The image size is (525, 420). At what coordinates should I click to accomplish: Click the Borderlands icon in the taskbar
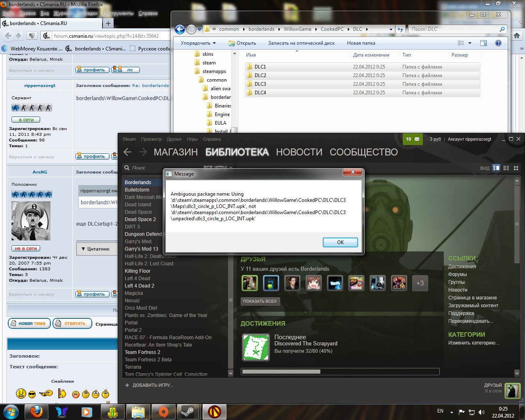(x=214, y=411)
